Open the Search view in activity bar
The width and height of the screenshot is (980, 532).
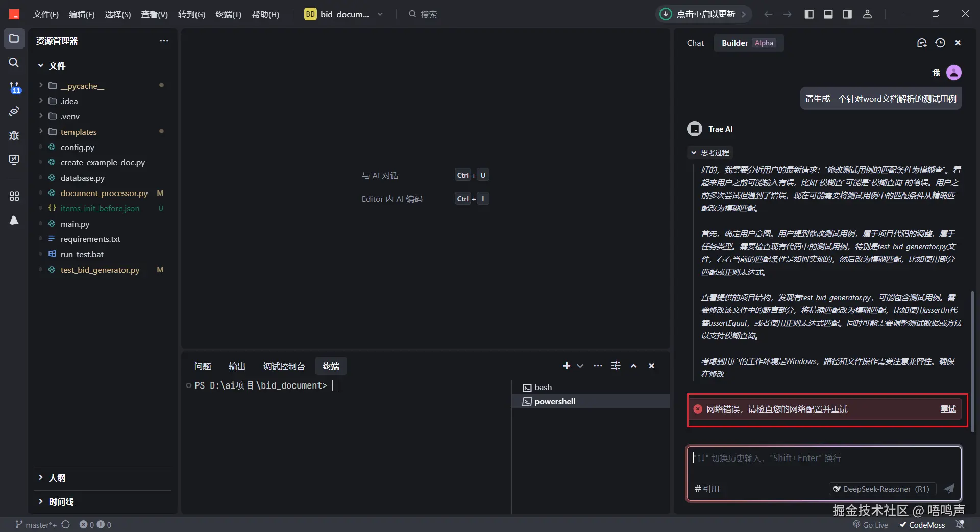coord(14,63)
